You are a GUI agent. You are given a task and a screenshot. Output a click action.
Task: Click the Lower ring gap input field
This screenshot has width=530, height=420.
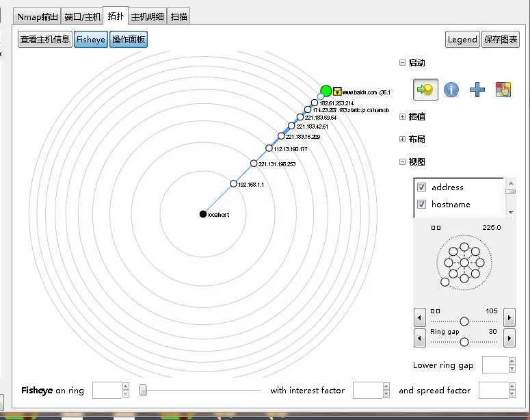click(x=495, y=365)
